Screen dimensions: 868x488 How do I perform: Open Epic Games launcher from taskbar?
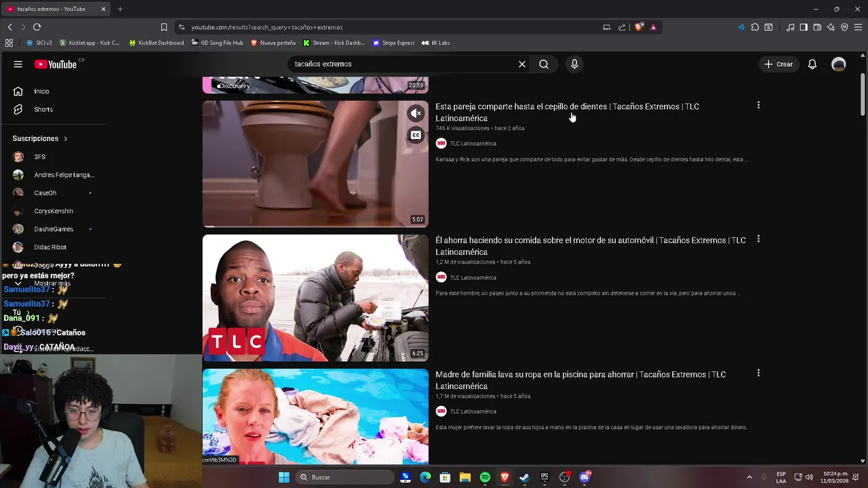545,477
